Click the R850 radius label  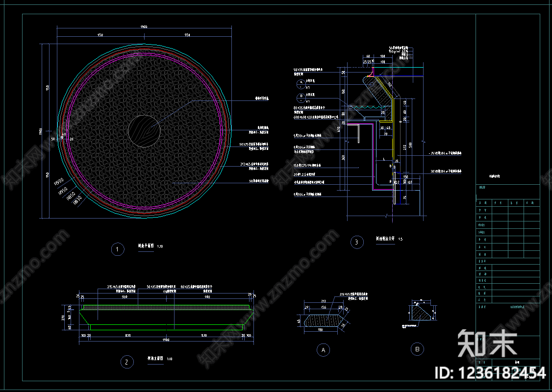71,196
